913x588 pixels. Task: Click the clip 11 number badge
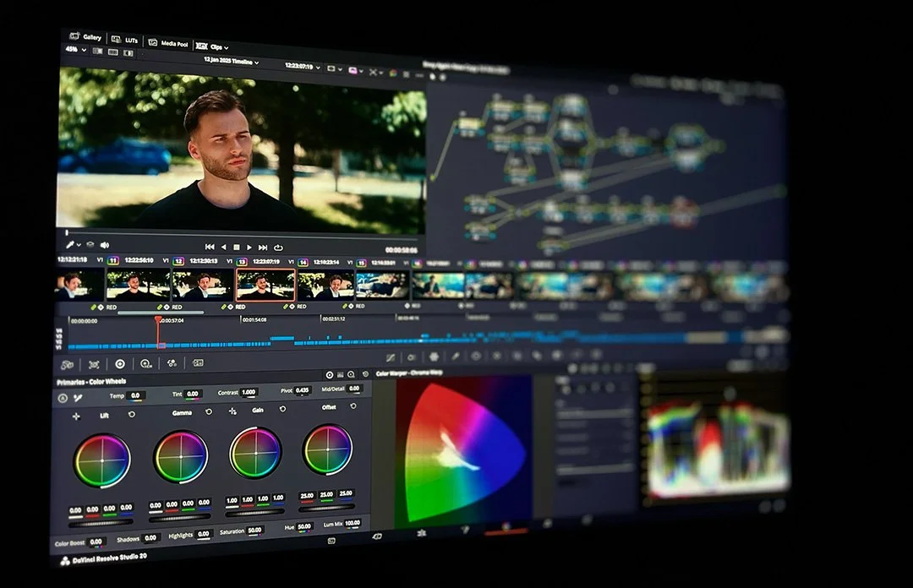point(113,260)
